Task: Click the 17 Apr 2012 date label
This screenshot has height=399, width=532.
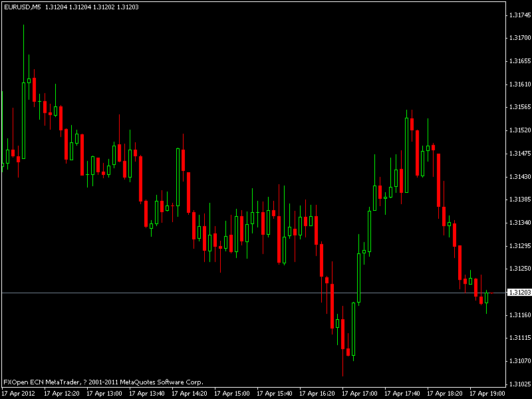Action: click(x=19, y=393)
